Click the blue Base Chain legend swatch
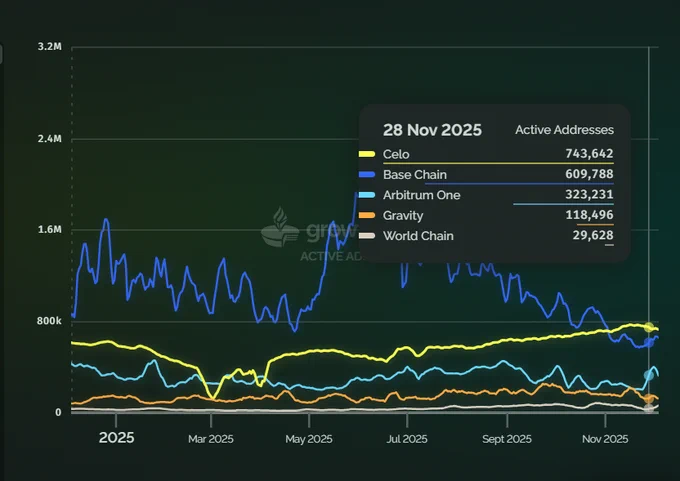This screenshot has height=481, width=680. click(x=367, y=174)
